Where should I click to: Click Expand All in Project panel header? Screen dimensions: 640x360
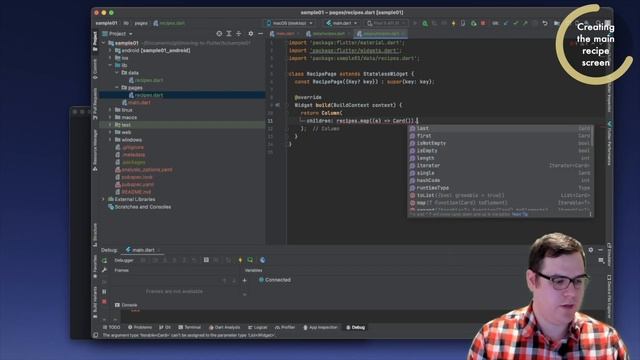pos(229,33)
